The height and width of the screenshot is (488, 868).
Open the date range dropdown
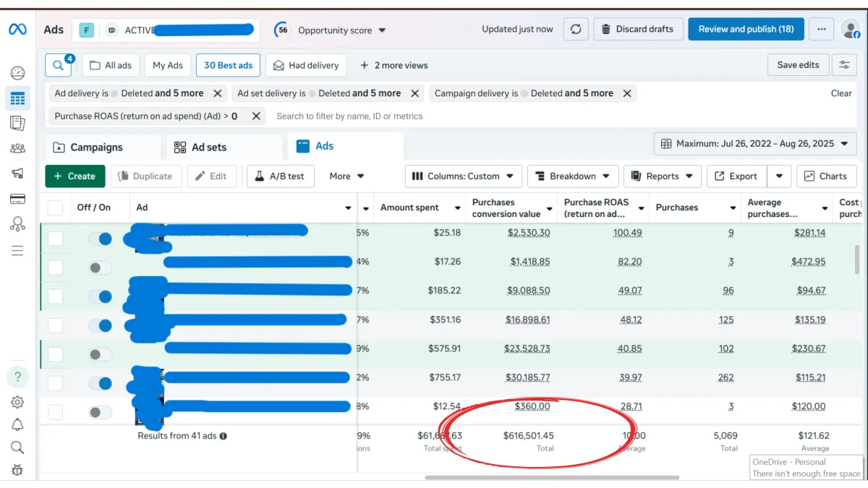click(x=754, y=144)
